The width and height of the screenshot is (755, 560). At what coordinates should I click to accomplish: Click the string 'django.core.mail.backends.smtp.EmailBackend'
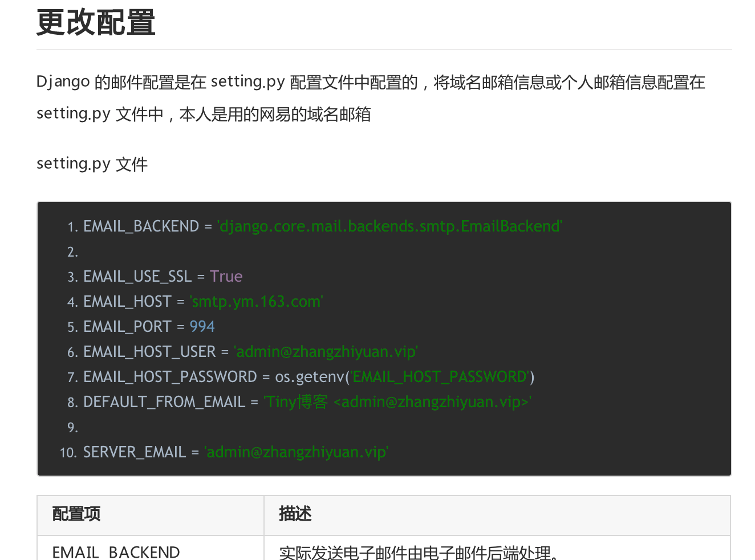[389, 226]
